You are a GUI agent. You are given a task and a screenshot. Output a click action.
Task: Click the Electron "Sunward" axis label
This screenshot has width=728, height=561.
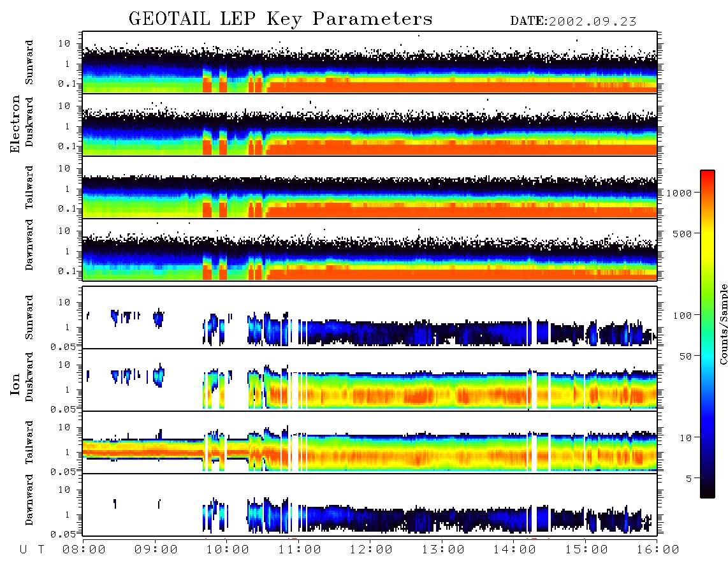pyautogui.click(x=29, y=62)
